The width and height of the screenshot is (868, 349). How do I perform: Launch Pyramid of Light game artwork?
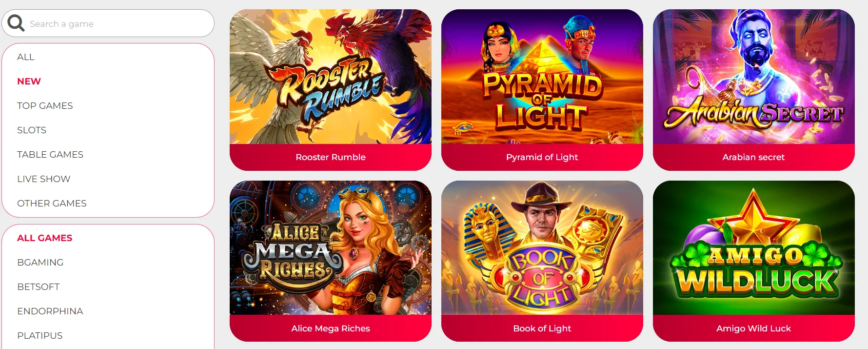tap(542, 77)
